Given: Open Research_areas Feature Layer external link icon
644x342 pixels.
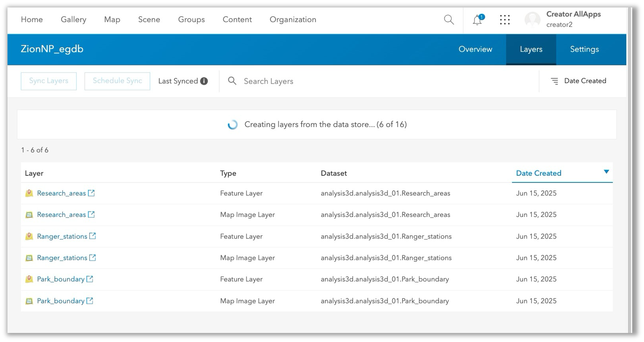Looking at the screenshot, I should click(x=91, y=193).
